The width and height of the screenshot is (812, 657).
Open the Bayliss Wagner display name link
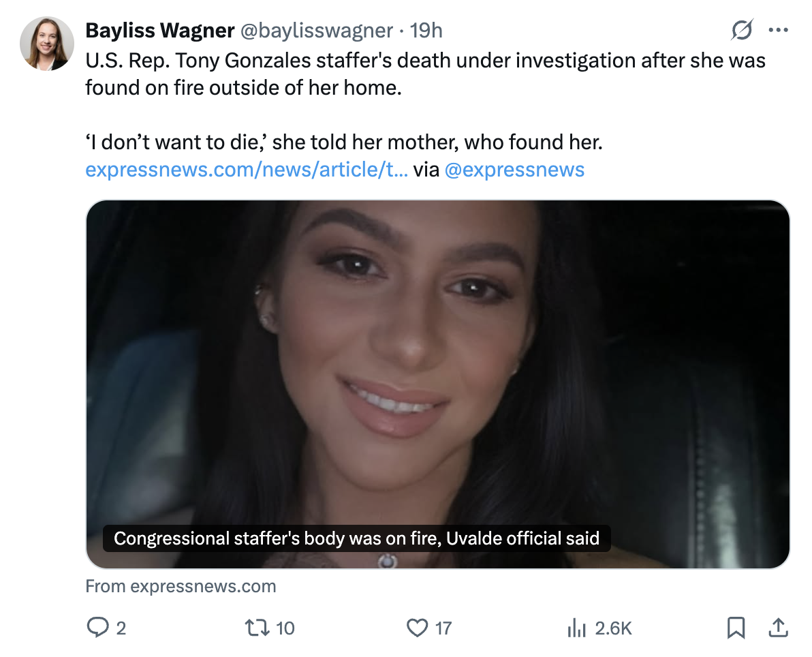pos(159,31)
